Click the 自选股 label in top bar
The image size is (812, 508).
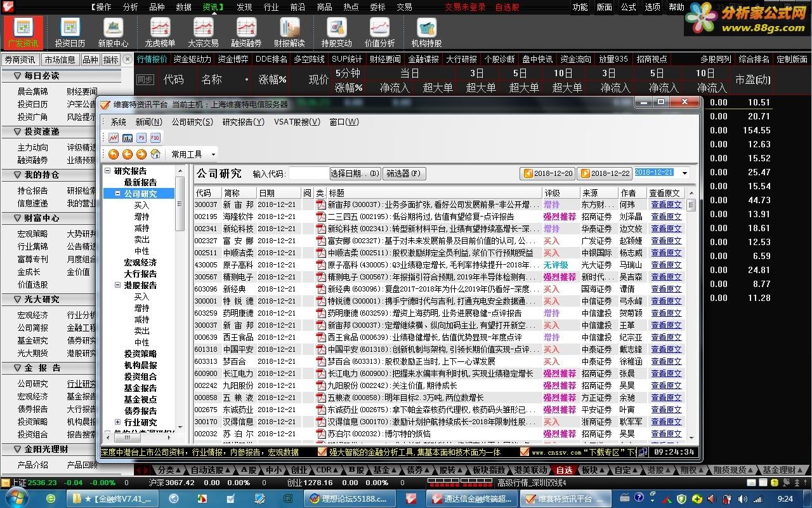click(507, 7)
